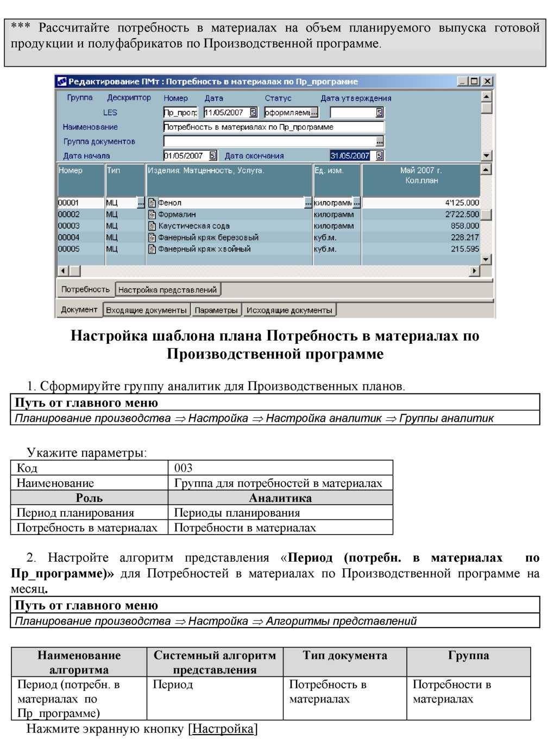Click the up arrow of the header form scrollbar
Screen dimensions: 560x741
coord(486,96)
